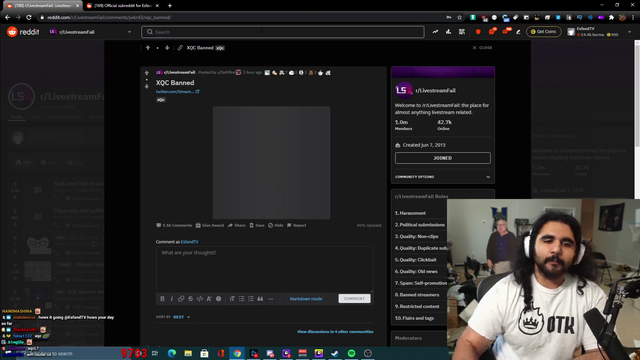640x360 pixels.
Task: Open a new browser tab
Action: coord(170,6)
